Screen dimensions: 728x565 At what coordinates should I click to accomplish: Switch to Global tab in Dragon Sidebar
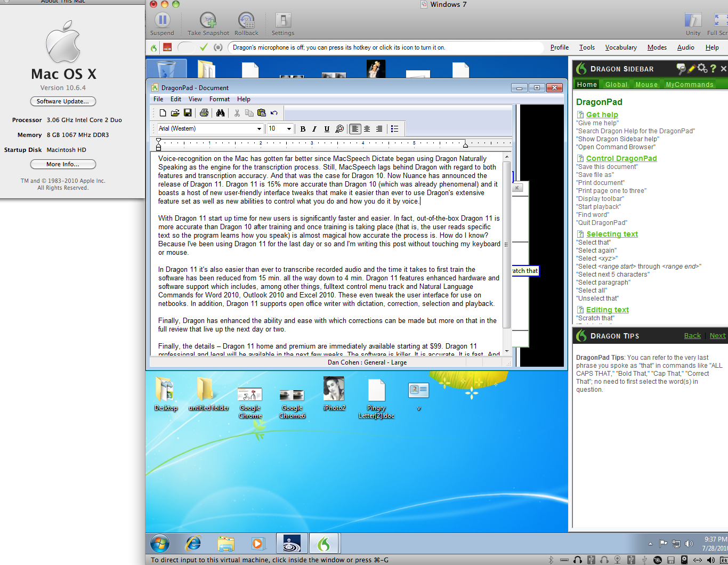click(x=616, y=84)
